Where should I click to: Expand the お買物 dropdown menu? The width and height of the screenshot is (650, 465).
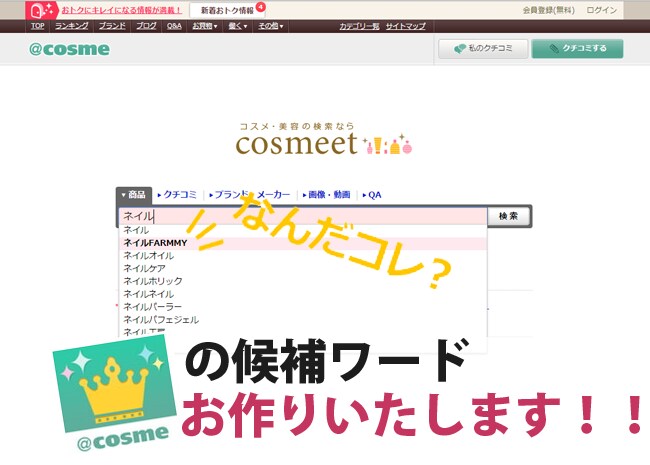(205, 26)
